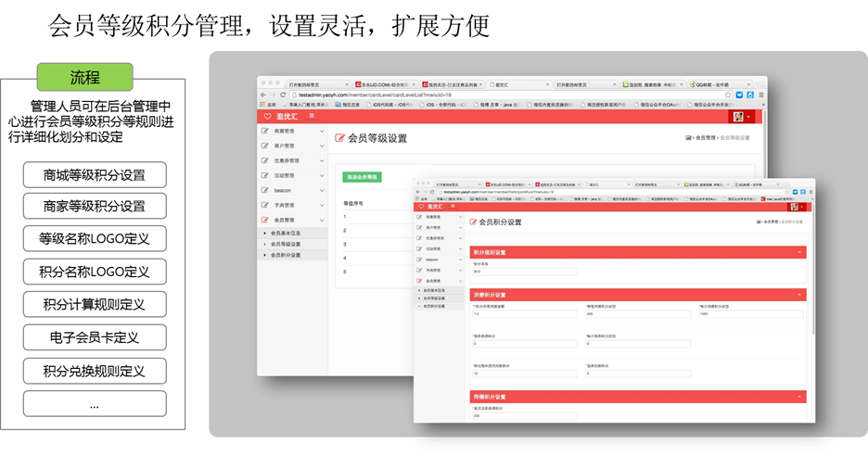868x456 pixels.
Task: Click heart logo in 会员等级设置 window header
Action: click(x=267, y=116)
